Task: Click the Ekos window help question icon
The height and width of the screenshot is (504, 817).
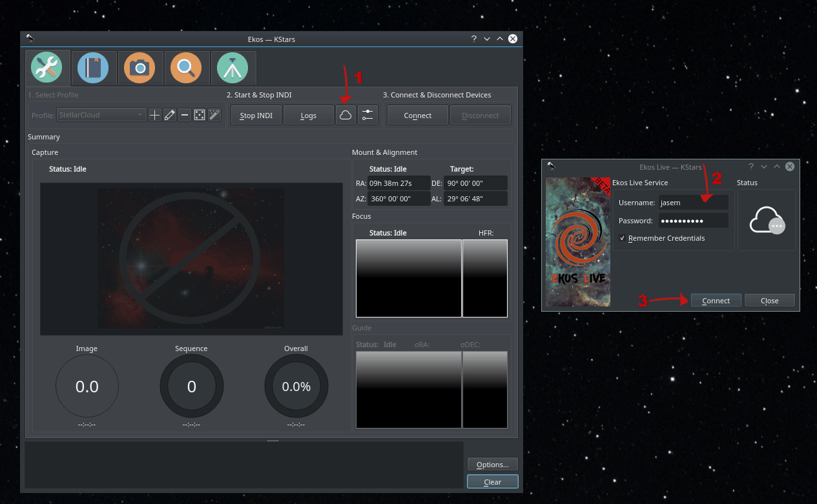Action: (474, 39)
